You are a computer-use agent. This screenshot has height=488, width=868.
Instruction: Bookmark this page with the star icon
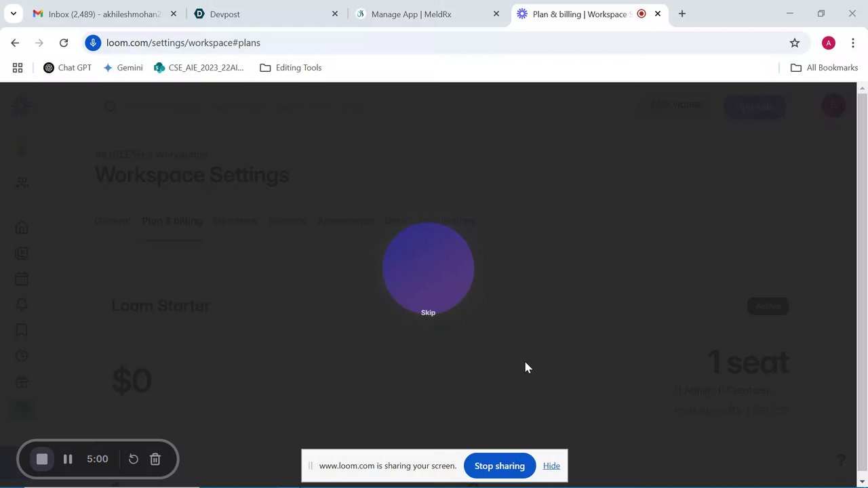tap(795, 43)
